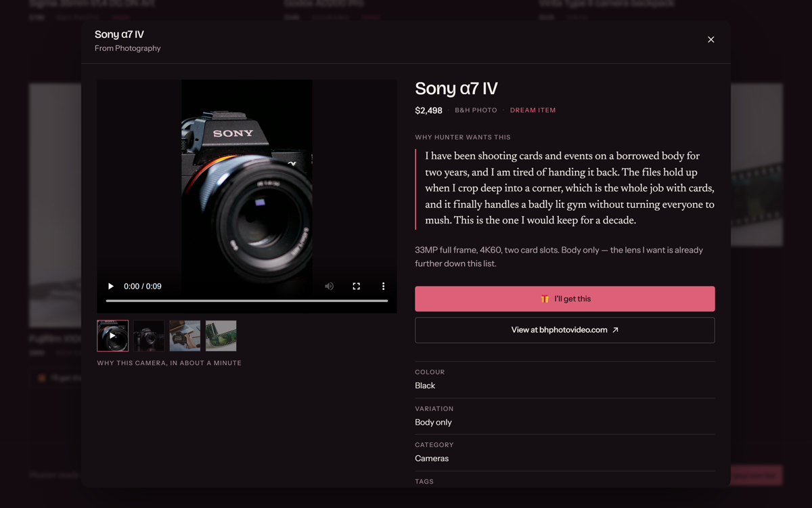The image size is (812, 508).
Task: Click the "WHY THIS CAMERA, IN ABOUT A MINUTE" caption
Action: pos(169,363)
